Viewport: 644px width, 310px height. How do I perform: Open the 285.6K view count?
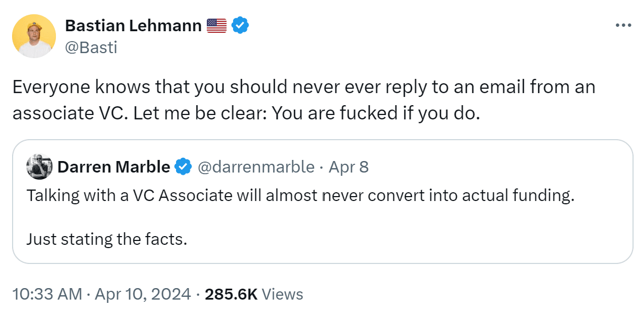(x=231, y=294)
